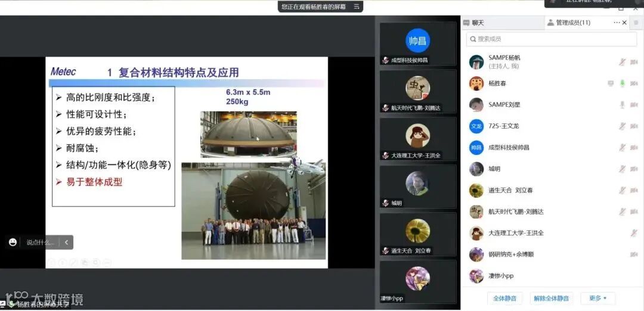Toggle microphone for 航天时代飞鹏-刘腾达

click(x=622, y=212)
